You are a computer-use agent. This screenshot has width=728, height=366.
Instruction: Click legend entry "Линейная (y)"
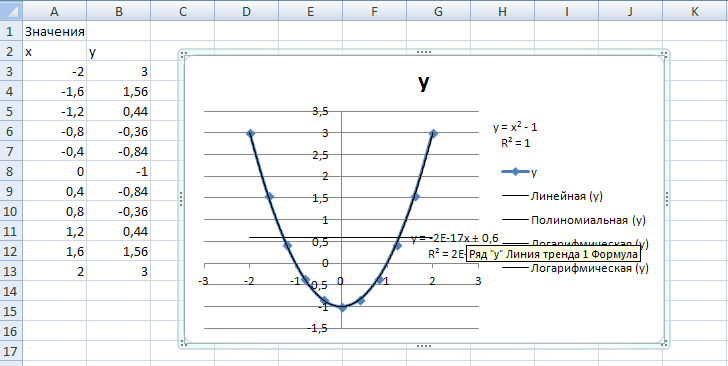(x=552, y=196)
